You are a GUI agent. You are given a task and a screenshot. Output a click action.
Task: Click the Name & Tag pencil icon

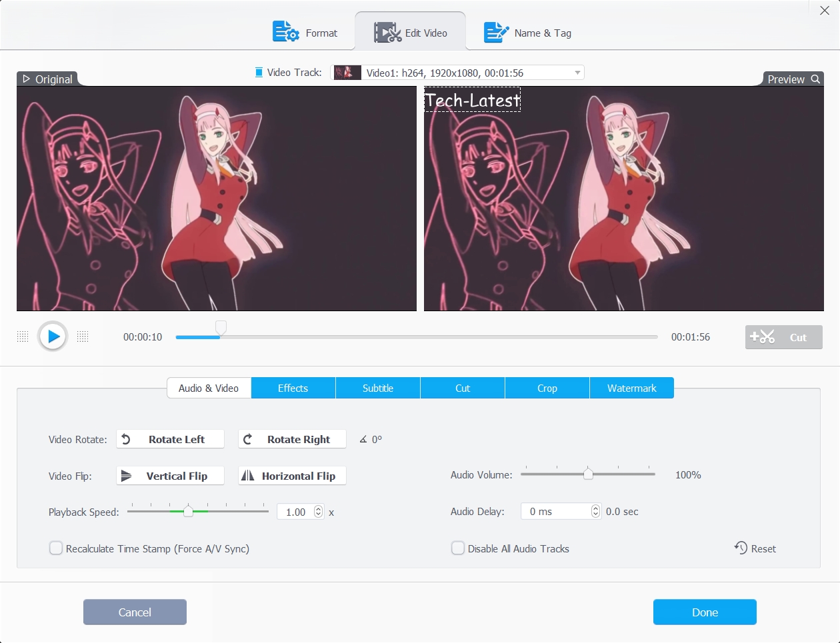tap(497, 32)
